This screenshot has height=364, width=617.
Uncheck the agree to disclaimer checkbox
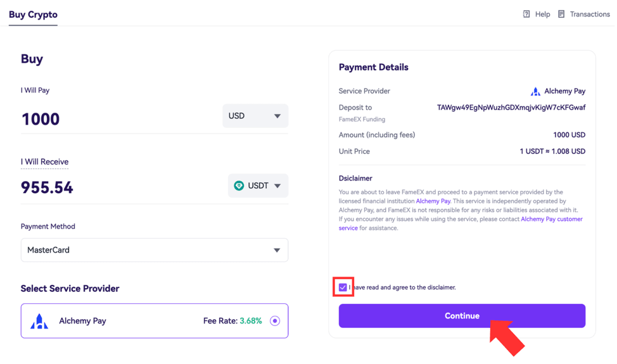click(343, 287)
